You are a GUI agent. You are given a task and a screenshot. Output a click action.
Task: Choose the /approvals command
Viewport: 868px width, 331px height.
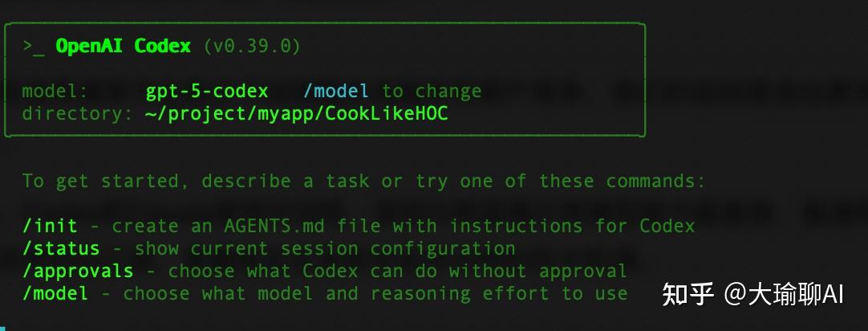click(x=78, y=272)
